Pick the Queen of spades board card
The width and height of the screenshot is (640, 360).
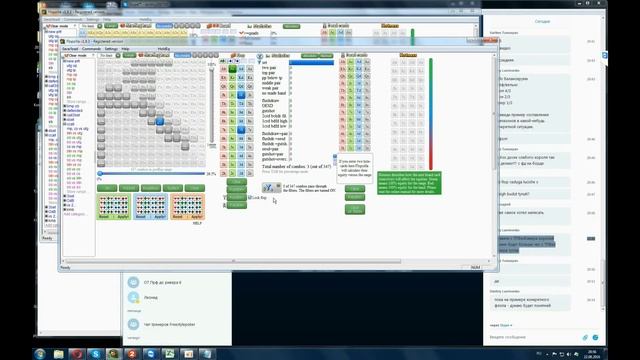249,86
